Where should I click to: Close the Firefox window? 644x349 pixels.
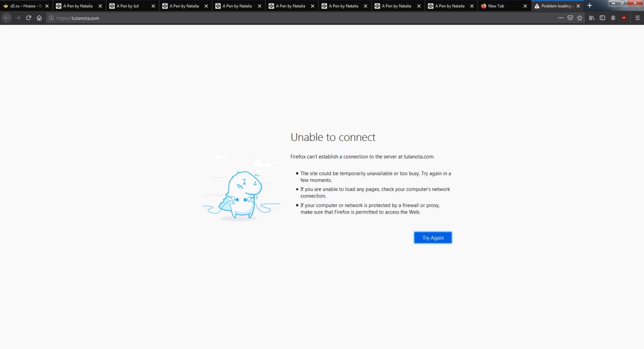(635, 3)
